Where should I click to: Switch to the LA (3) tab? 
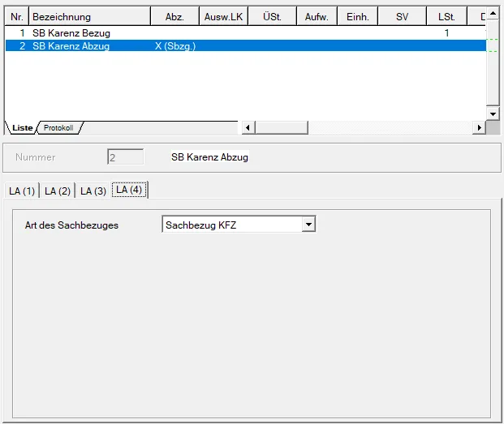(93, 191)
